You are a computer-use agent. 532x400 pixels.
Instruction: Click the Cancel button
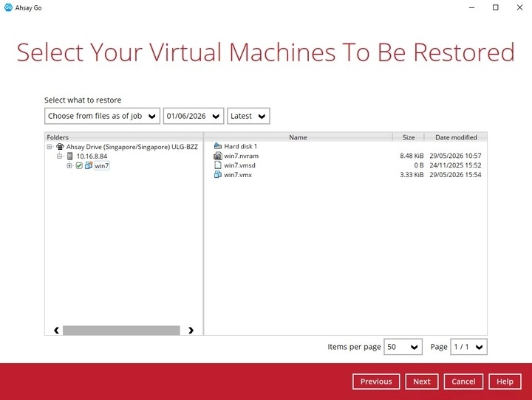point(463,382)
